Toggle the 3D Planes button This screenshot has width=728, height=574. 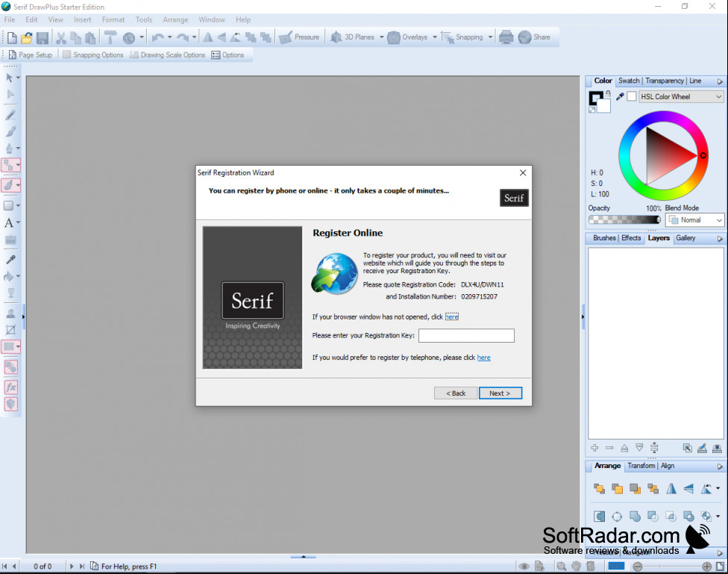(352, 37)
